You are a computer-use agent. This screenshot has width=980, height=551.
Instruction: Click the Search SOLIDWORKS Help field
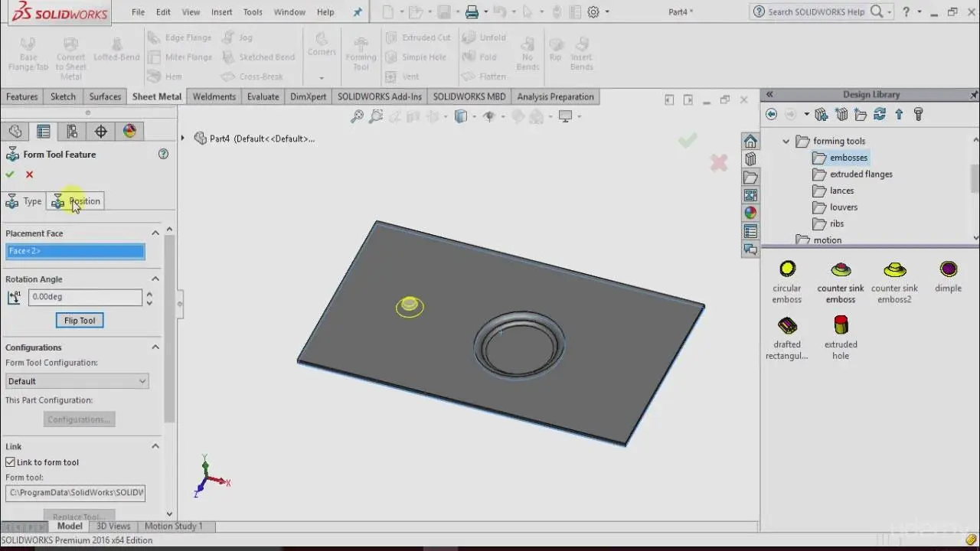tap(816, 11)
